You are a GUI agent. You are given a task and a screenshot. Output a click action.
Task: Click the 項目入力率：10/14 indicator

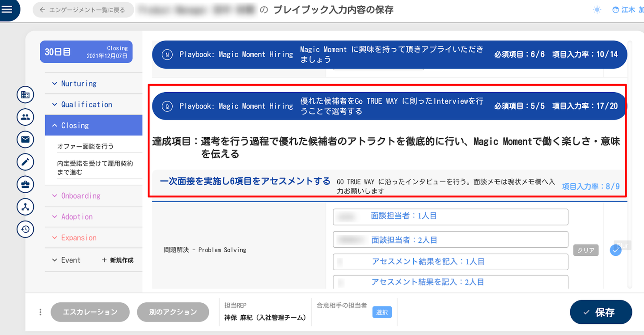(x=585, y=55)
